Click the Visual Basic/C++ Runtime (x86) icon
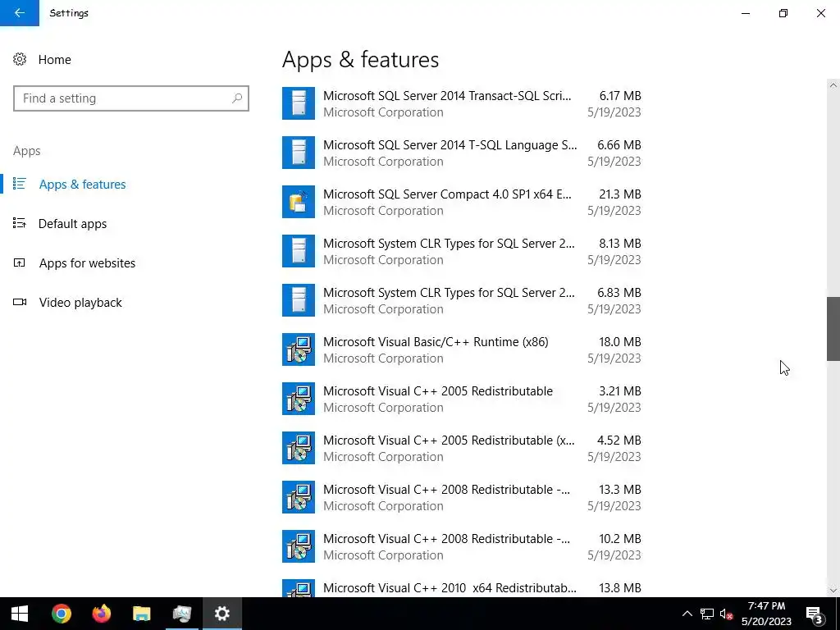The height and width of the screenshot is (630, 840). [299, 349]
